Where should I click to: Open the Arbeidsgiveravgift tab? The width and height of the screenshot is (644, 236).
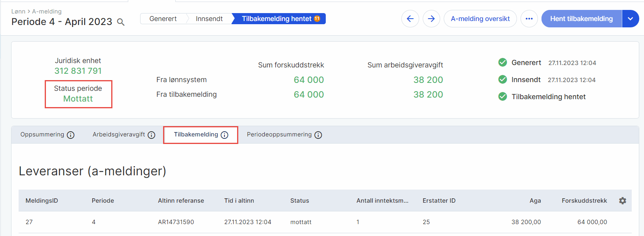[119, 134]
